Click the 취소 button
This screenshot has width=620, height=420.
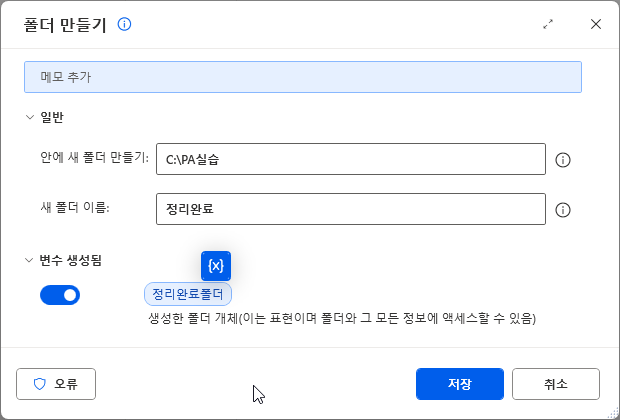[556, 384]
